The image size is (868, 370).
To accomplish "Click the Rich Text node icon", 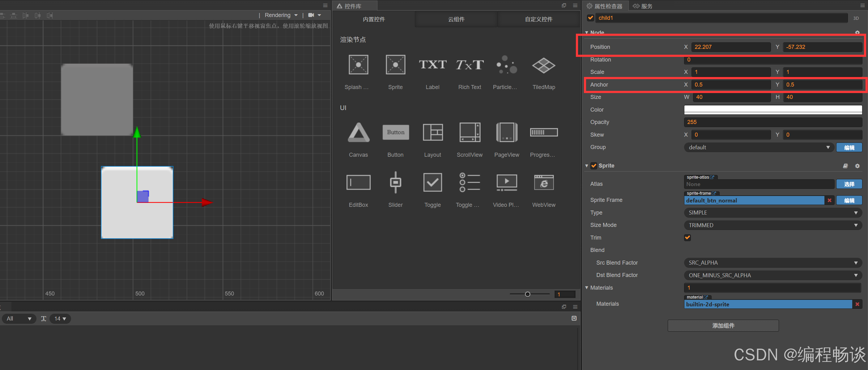I will (469, 65).
